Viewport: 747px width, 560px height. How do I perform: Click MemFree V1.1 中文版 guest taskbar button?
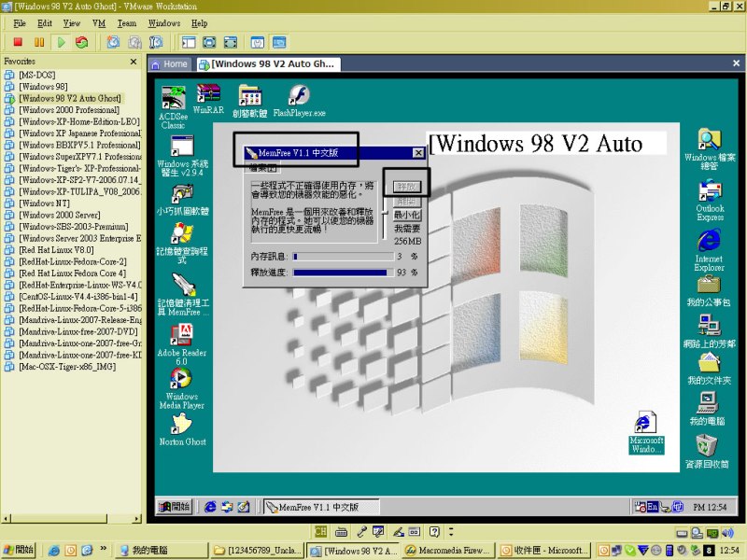click(322, 507)
